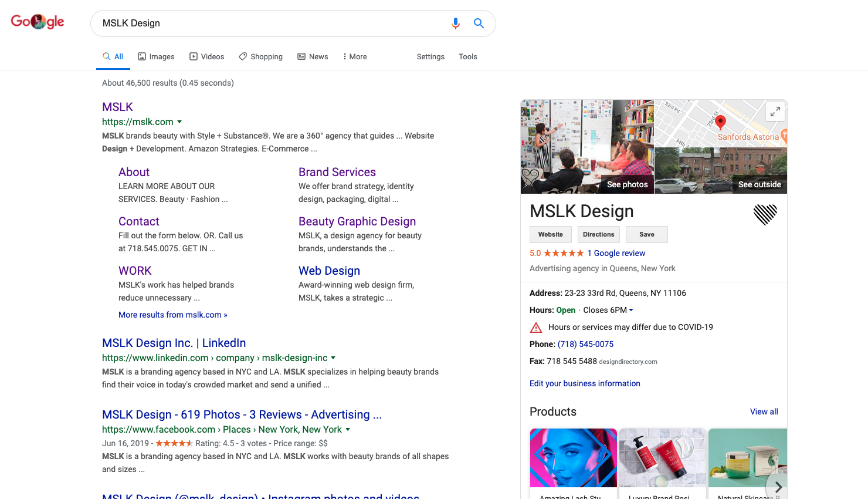868x499 pixels.
Task: Switch to the Videos tab
Action: [x=206, y=57]
